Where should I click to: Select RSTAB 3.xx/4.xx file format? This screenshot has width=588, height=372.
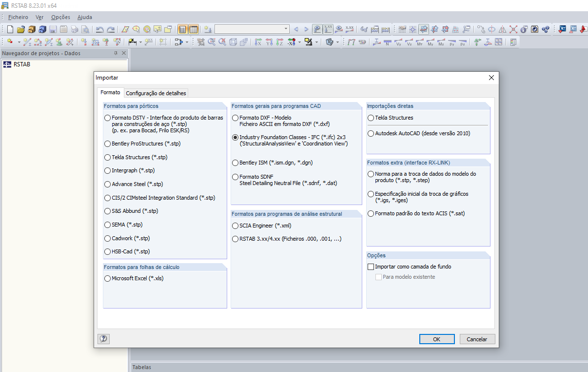pyautogui.click(x=235, y=239)
